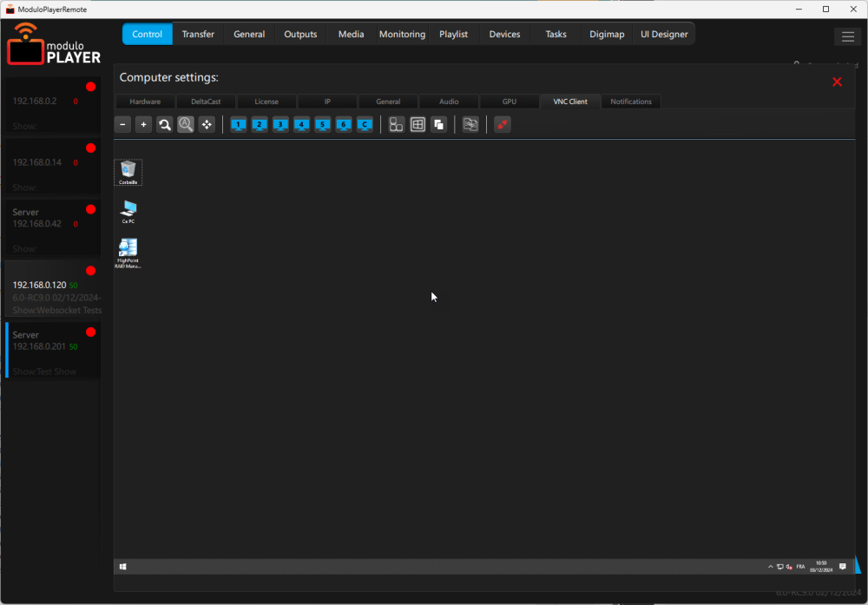Select the pan/move tool in VNC toolbar
The image size is (868, 605).
(207, 124)
